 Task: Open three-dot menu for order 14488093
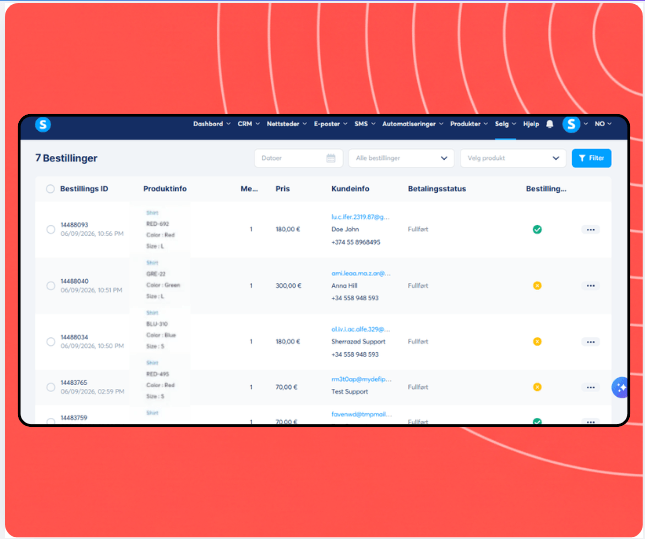[x=591, y=230]
